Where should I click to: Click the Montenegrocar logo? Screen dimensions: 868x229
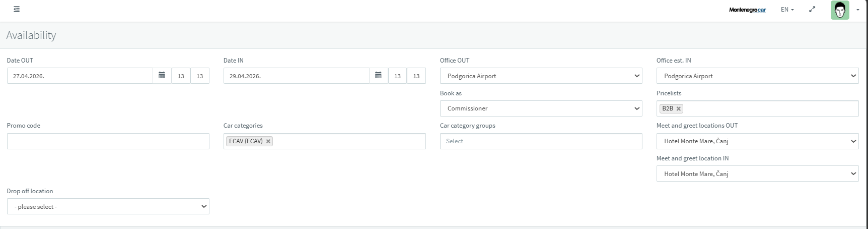(x=747, y=10)
